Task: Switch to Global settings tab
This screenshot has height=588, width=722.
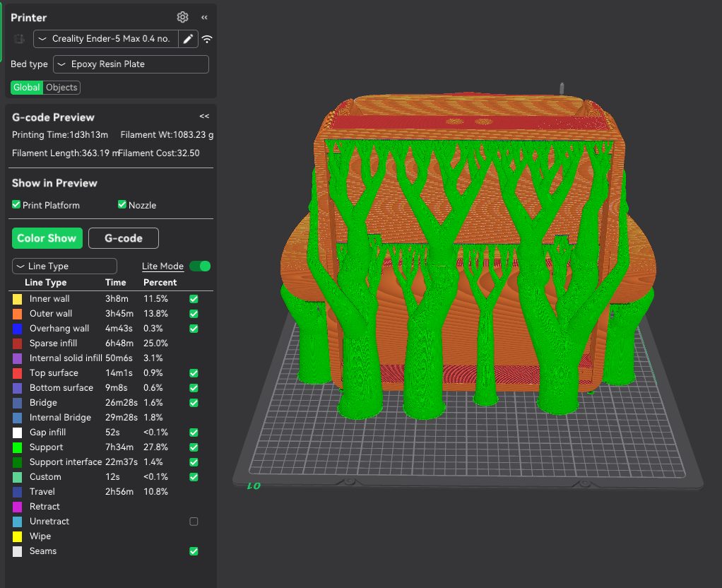Action: click(27, 87)
